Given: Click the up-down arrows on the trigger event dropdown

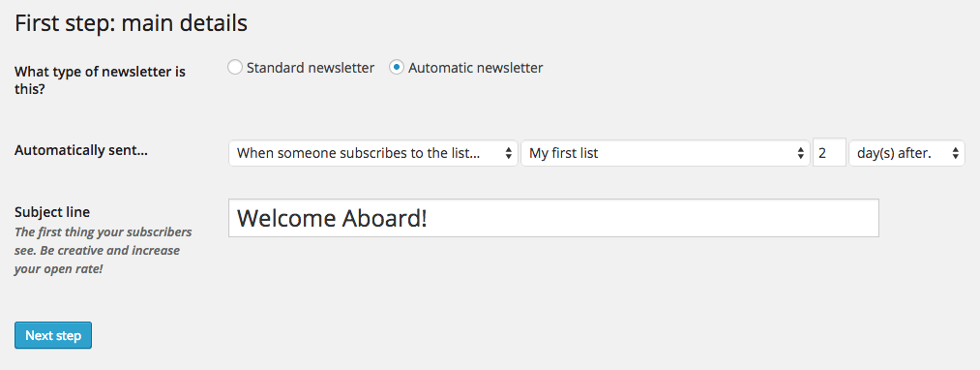Looking at the screenshot, I should (509, 153).
